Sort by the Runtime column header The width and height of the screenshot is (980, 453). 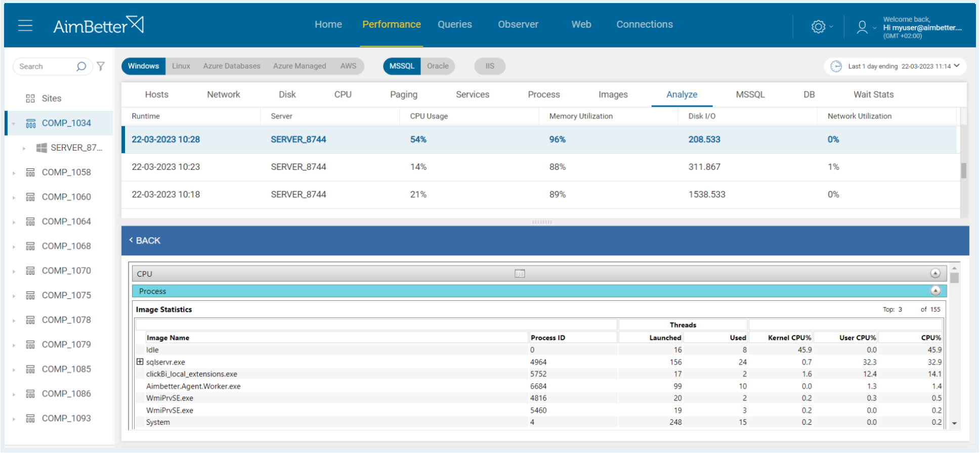146,116
